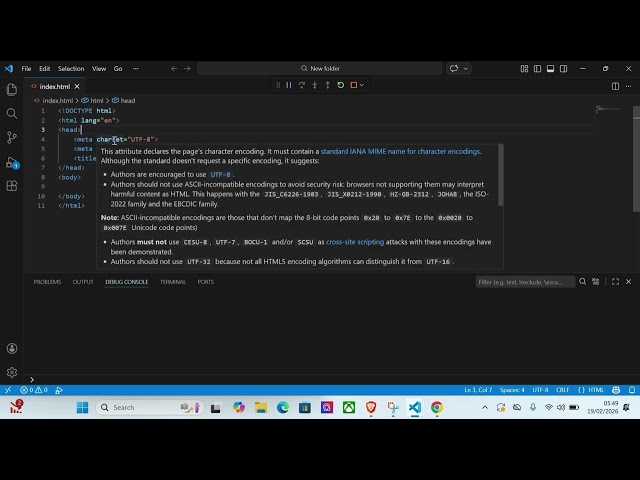Viewport: 640px width, 480px height.
Task: Maximize the panel size
Action: 616,282
